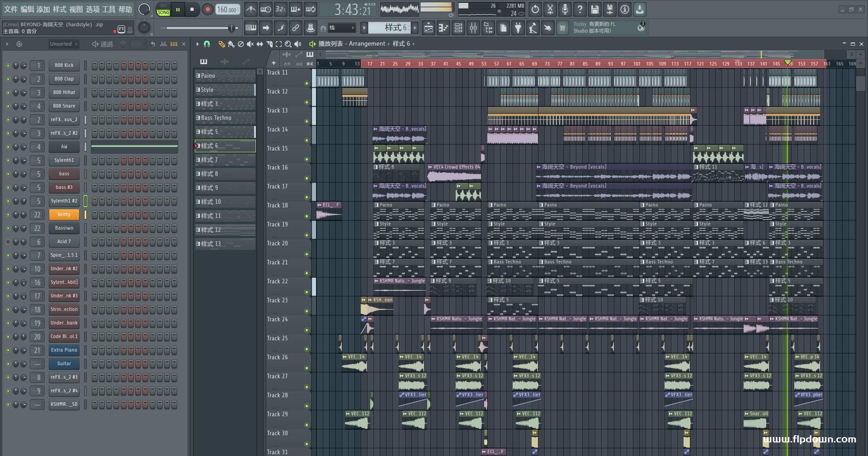This screenshot has width=868, height=456.
Task: Open the 编辑 menu
Action: (27, 9)
